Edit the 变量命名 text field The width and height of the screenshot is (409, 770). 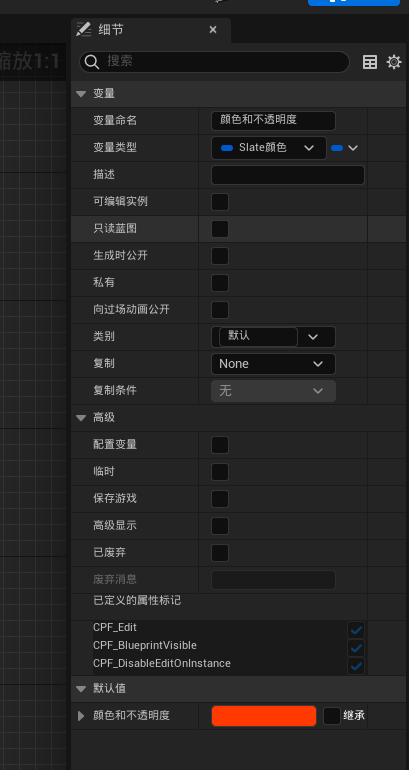pyautogui.click(x=273, y=120)
